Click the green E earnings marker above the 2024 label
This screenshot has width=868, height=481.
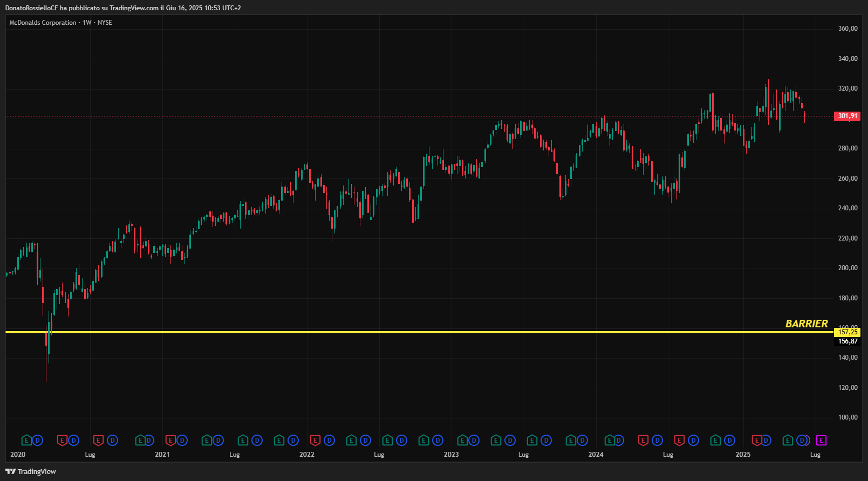pos(610,441)
